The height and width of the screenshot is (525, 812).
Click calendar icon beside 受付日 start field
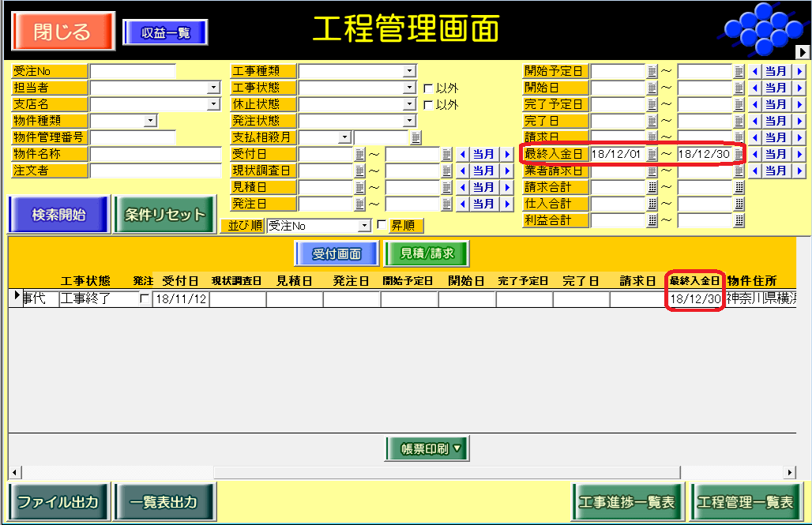tap(359, 154)
